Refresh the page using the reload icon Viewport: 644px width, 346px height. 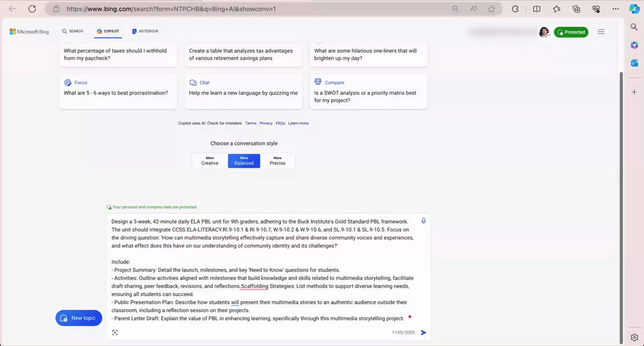(x=32, y=8)
